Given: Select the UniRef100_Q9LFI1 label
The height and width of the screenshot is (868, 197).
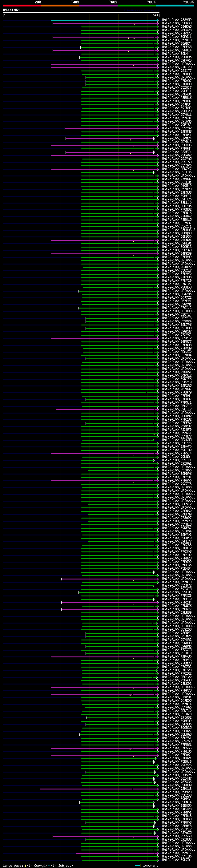Looking at the screenshot, I should 177,91.
